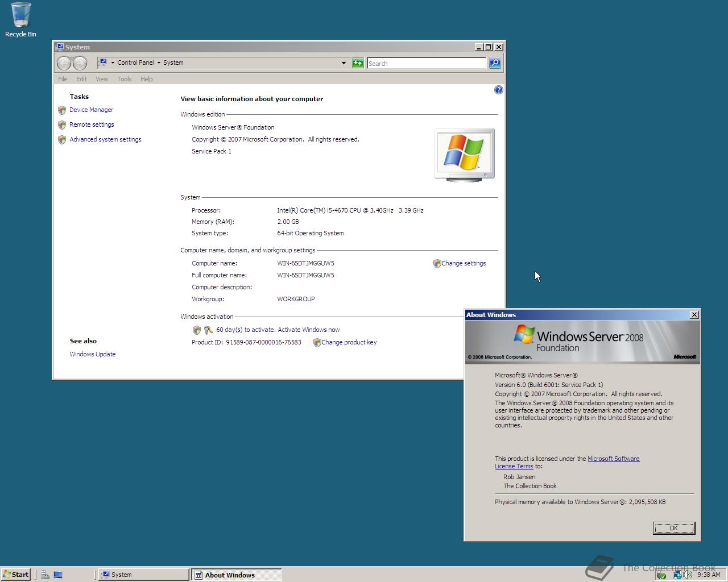Click Change product key link
This screenshot has width=728, height=582.
click(x=349, y=342)
